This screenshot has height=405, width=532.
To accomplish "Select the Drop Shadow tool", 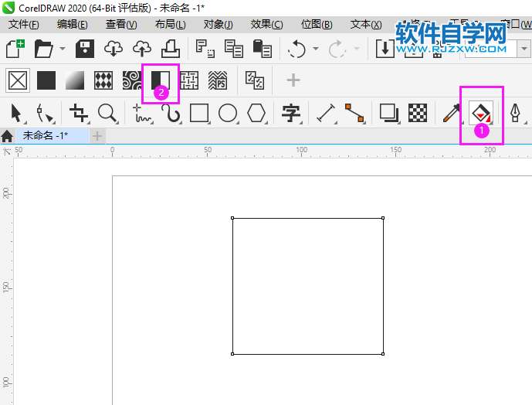I will pyautogui.click(x=389, y=113).
